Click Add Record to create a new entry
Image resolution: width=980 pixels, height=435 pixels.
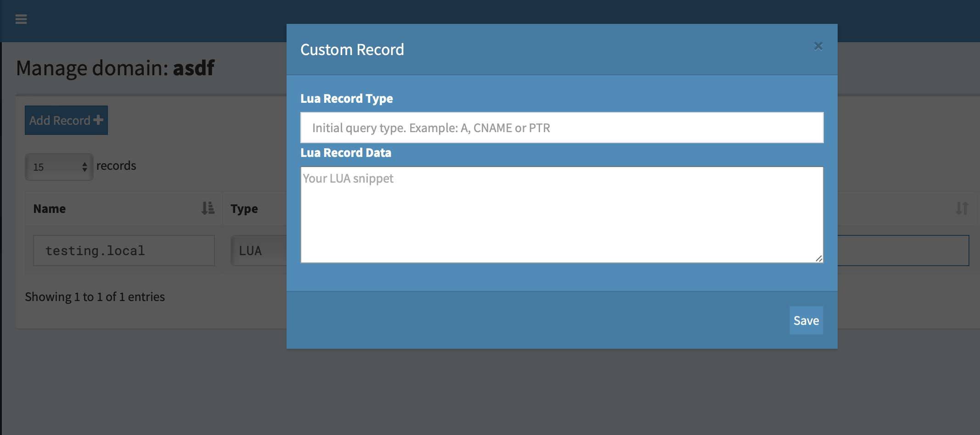tap(66, 120)
